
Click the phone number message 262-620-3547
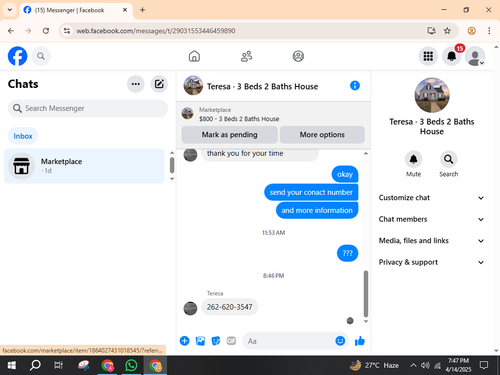[229, 307]
